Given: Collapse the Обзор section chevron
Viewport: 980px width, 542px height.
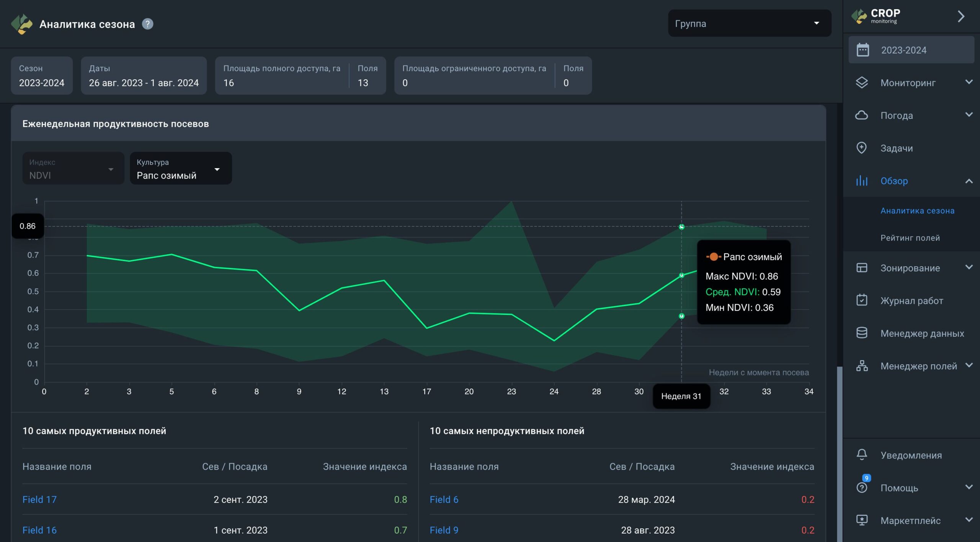Looking at the screenshot, I should pyautogui.click(x=969, y=181).
